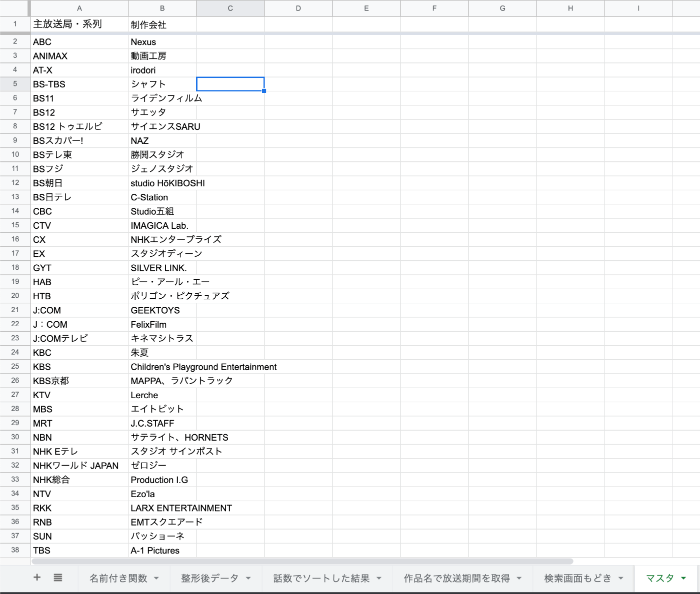Viewport: 700px width, 594px height.
Task: Select the cell containing BSテレ東
Action: (x=79, y=155)
